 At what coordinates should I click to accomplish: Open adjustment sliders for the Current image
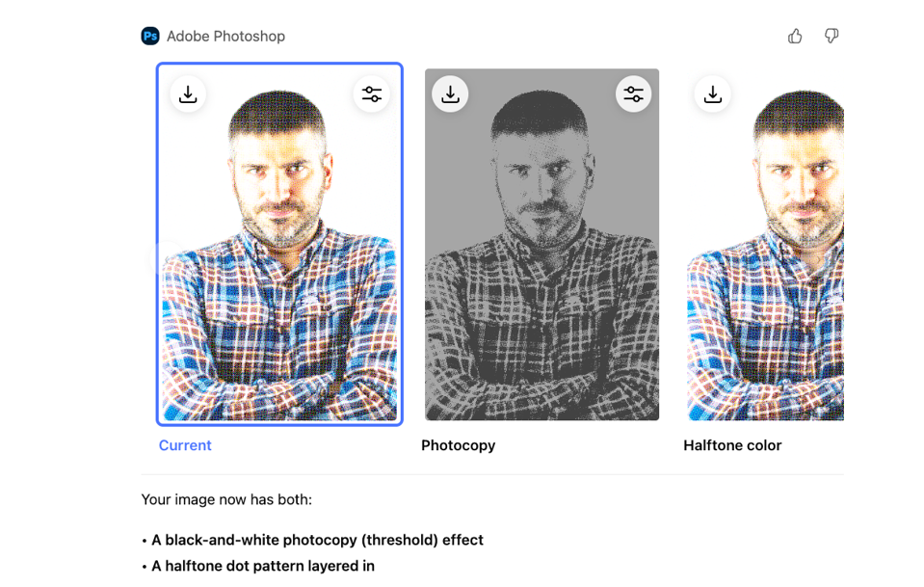372,94
